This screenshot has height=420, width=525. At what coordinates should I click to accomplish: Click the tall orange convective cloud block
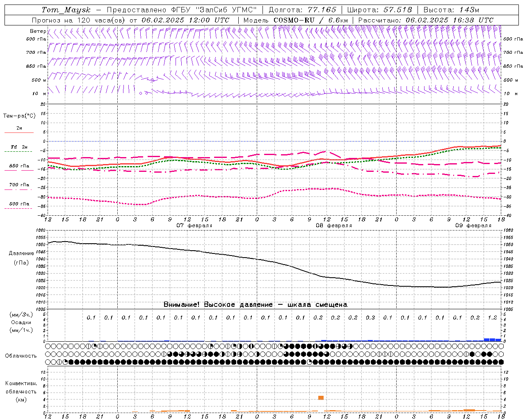click(x=321, y=398)
